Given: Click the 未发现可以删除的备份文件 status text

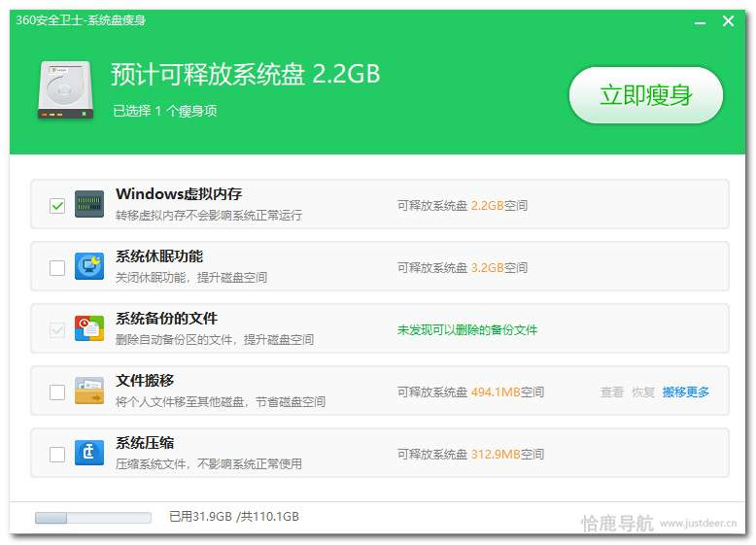Looking at the screenshot, I should [x=466, y=330].
